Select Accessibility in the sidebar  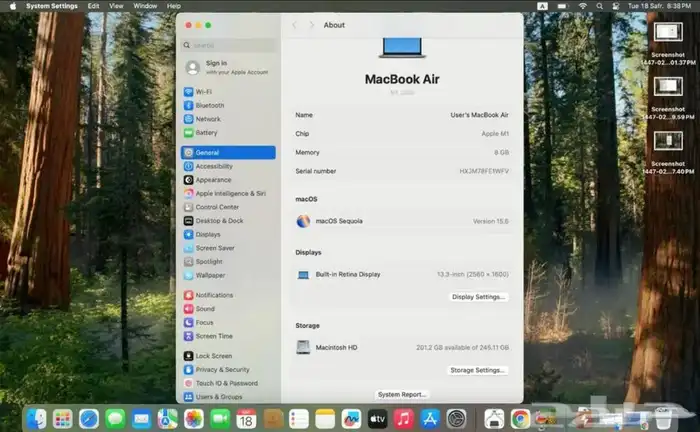228,166
